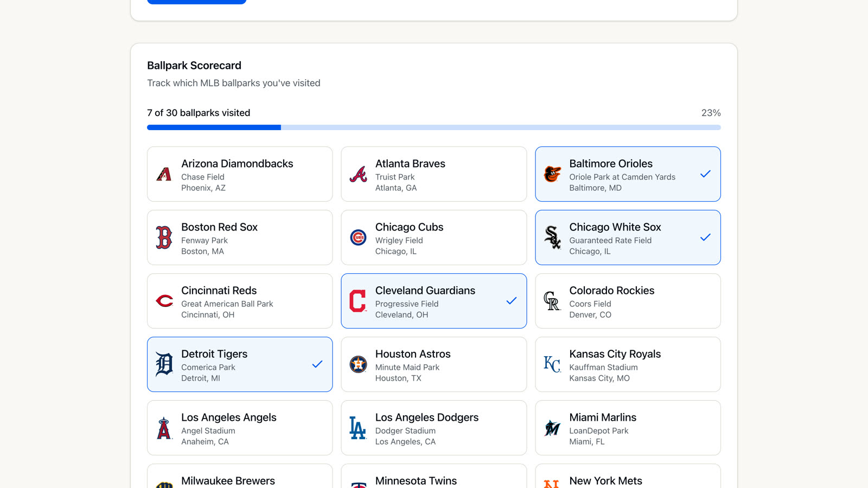Click the Los Angeles Angels A logo
The width and height of the screenshot is (868, 488).
164,428
